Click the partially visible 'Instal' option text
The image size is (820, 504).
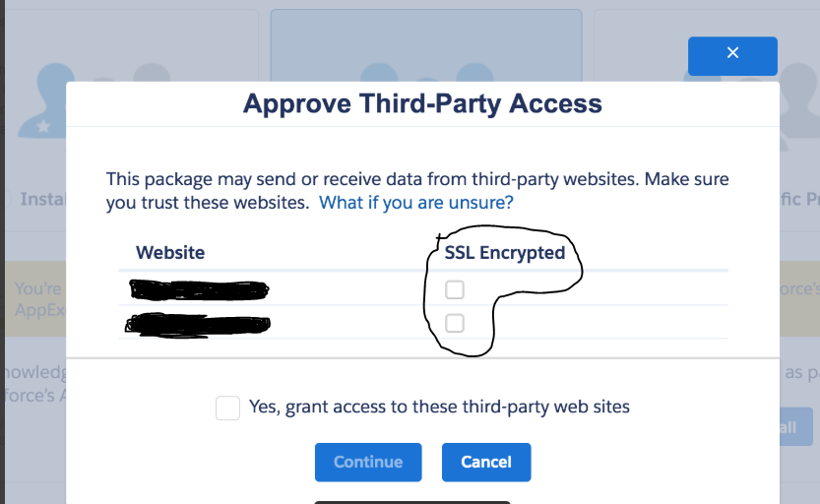coord(42,199)
